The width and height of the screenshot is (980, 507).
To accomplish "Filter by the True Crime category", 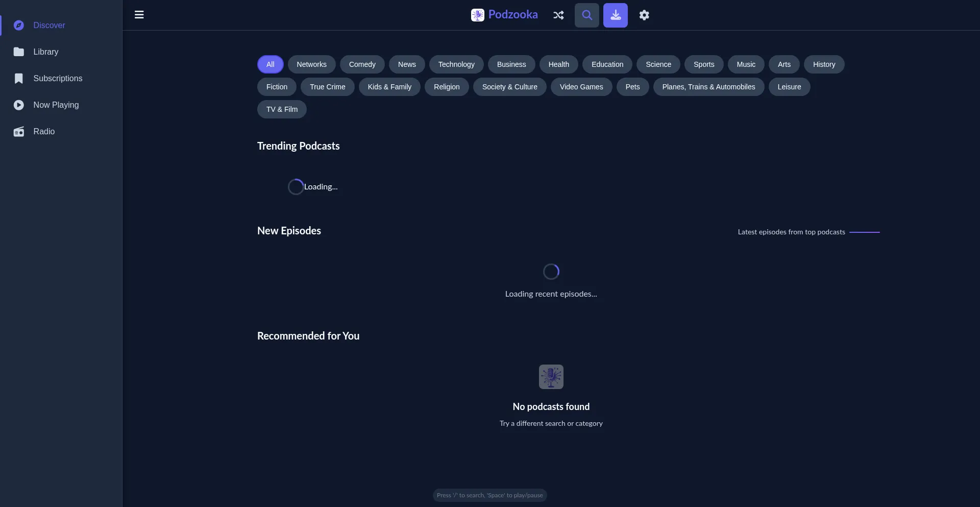I will (x=327, y=87).
